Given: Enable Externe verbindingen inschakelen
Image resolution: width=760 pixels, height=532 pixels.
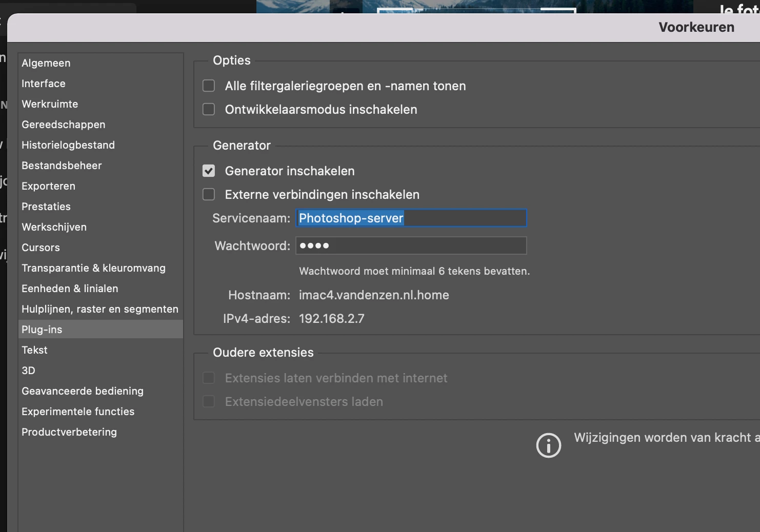Looking at the screenshot, I should pyautogui.click(x=209, y=194).
